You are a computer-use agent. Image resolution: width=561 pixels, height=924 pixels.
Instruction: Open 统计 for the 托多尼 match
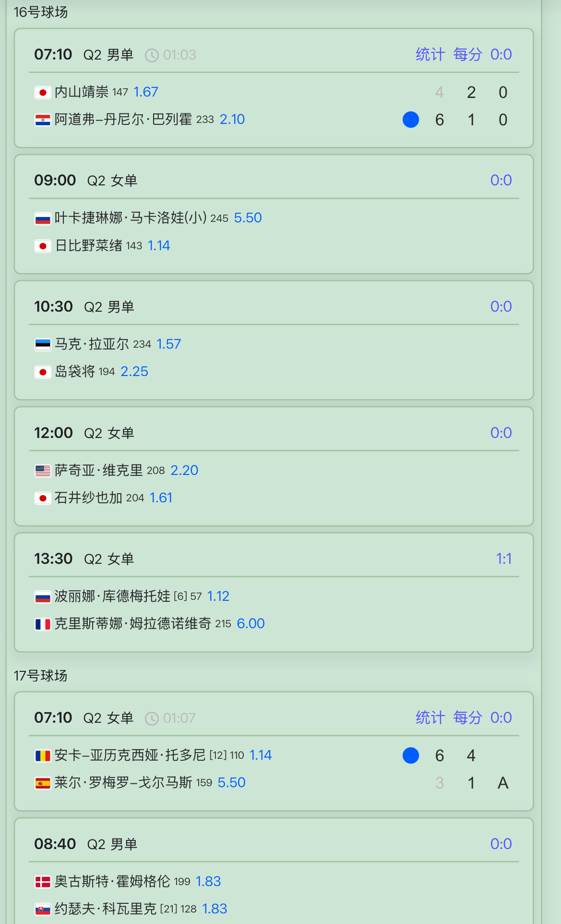[x=430, y=718]
